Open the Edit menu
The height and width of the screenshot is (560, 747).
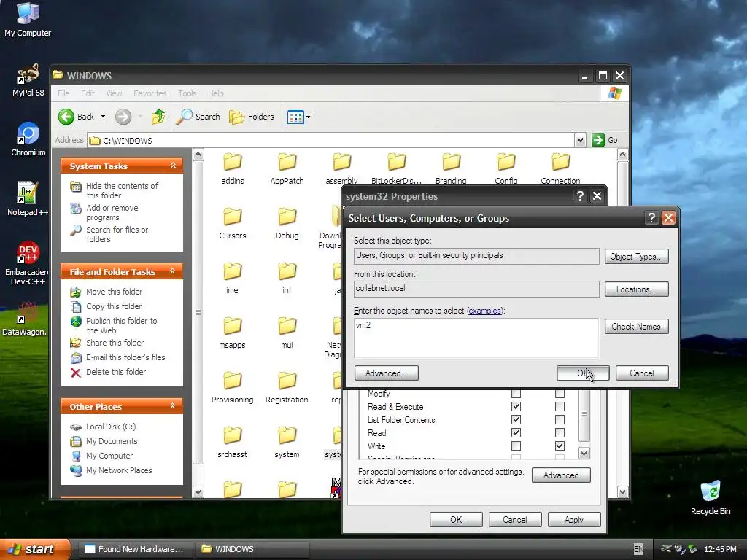tap(88, 93)
